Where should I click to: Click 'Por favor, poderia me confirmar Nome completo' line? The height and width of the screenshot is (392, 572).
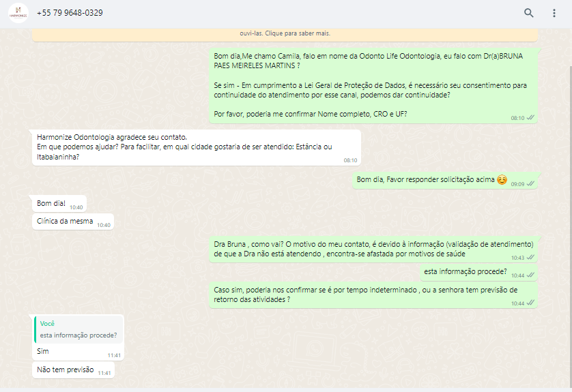310,114
